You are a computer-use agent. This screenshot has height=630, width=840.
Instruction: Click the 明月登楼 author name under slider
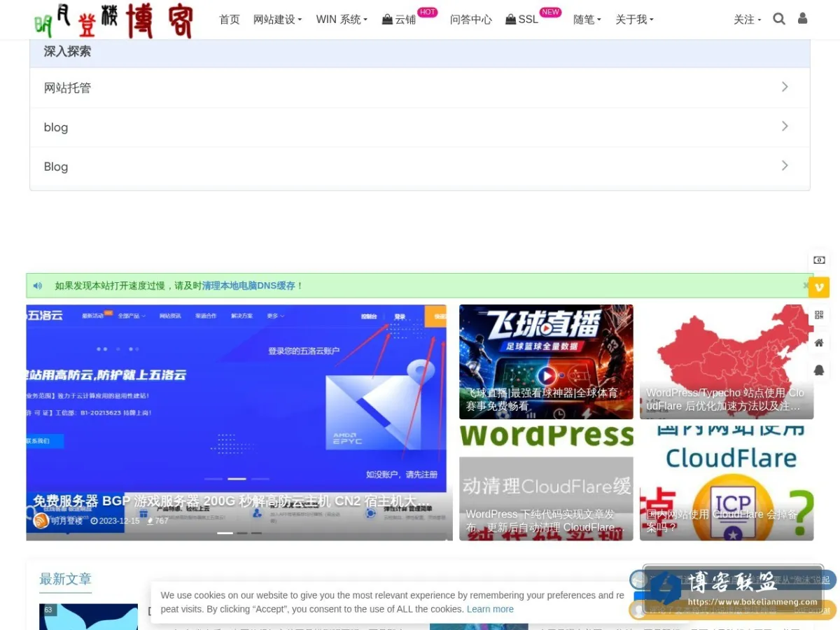[67, 521]
